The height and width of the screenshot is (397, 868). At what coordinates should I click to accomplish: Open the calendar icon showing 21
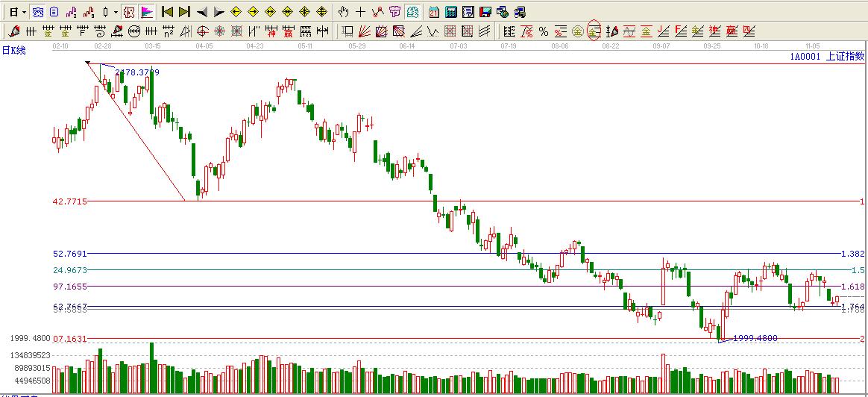434,12
